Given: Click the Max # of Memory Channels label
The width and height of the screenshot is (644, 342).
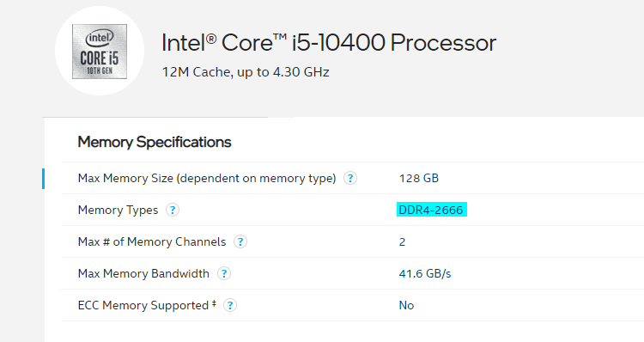Looking at the screenshot, I should 152,241.
